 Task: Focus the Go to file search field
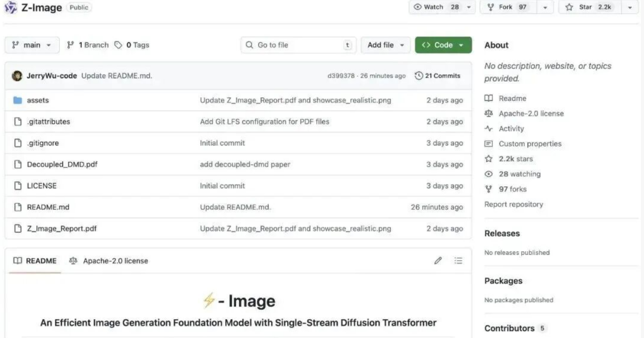(298, 45)
